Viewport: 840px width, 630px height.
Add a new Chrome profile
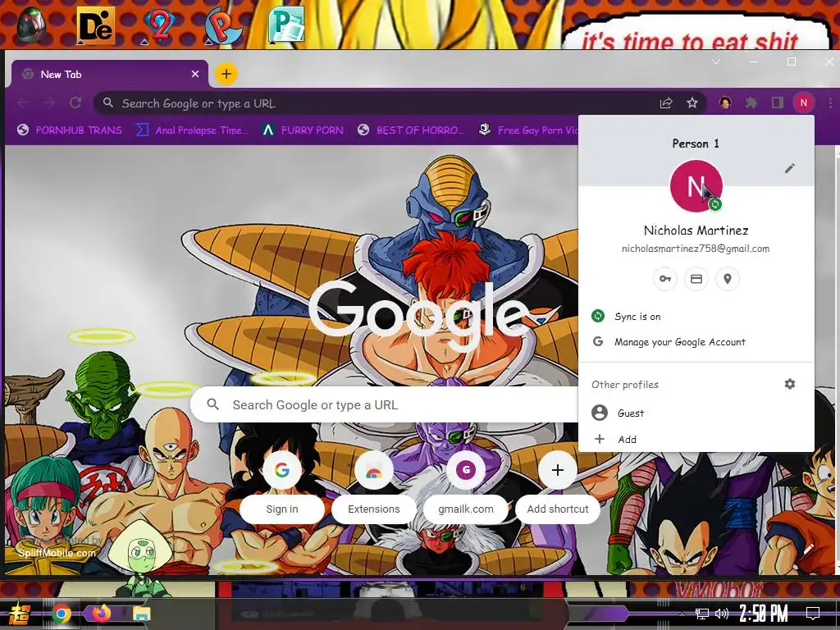click(x=696, y=440)
